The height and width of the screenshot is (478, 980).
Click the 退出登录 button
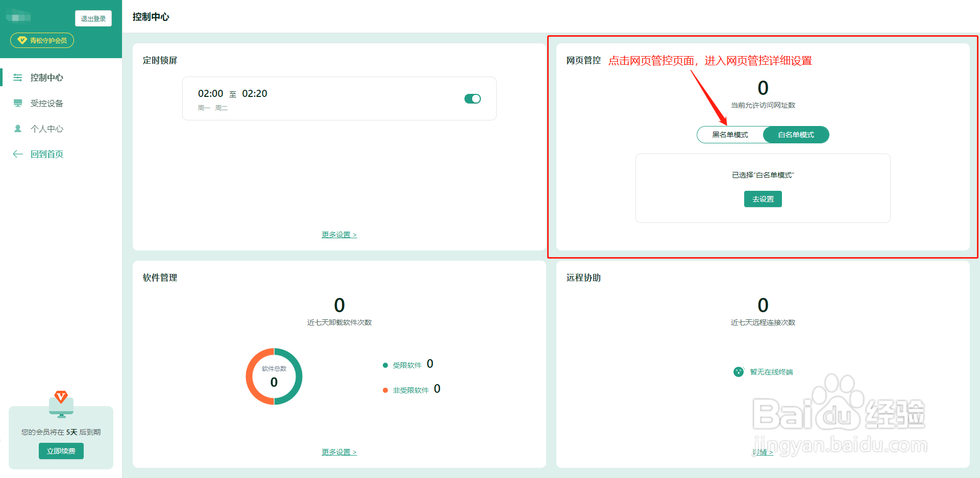click(x=93, y=18)
